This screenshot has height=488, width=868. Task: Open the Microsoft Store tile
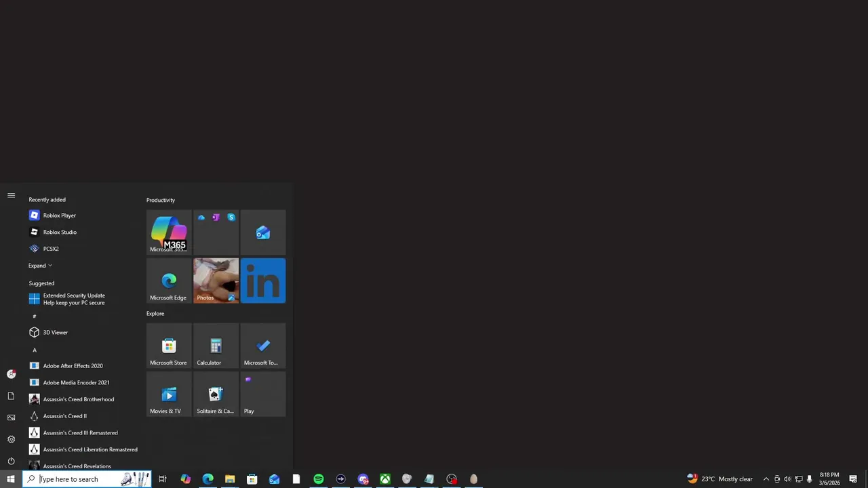[169, 346]
